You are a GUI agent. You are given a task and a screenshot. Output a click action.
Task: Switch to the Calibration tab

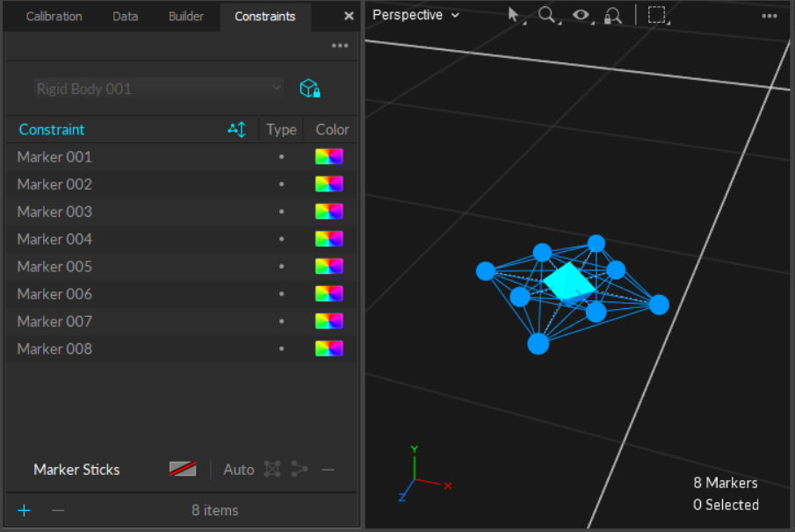tap(54, 17)
